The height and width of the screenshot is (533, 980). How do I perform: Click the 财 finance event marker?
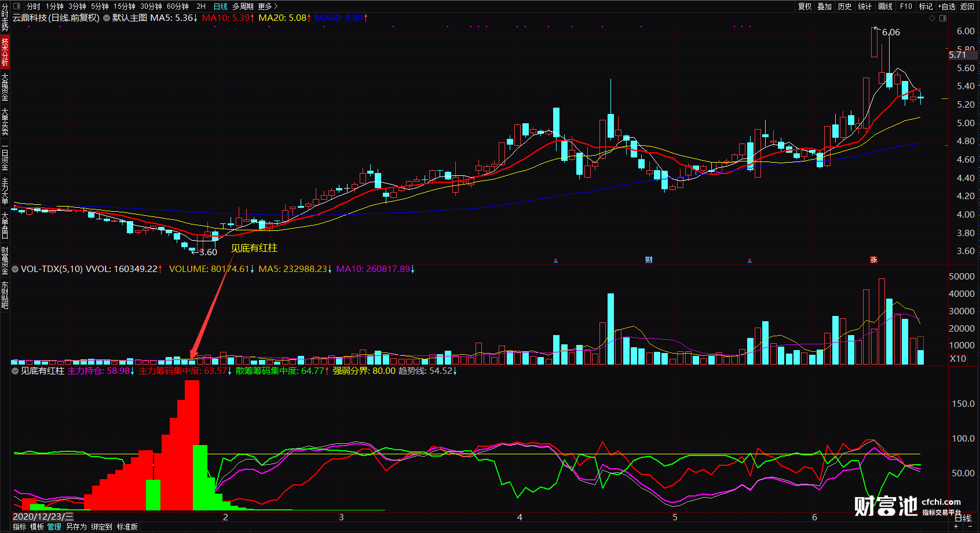tap(649, 260)
